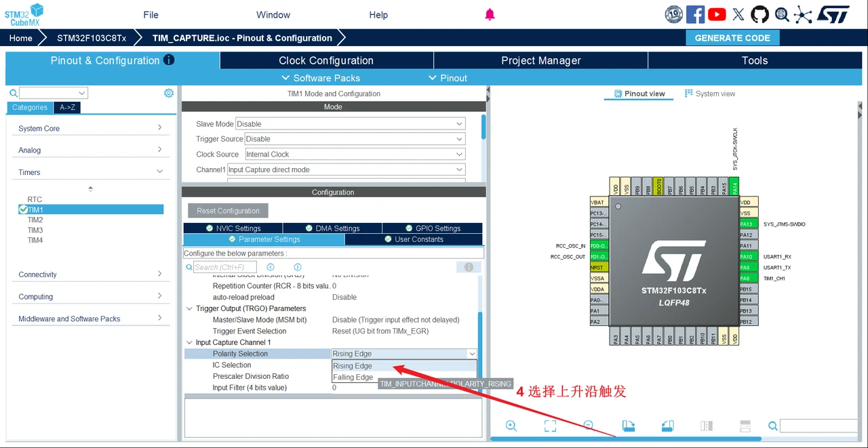The width and height of the screenshot is (868, 448).
Task: Click the GENERATE CODE button
Action: [732, 38]
